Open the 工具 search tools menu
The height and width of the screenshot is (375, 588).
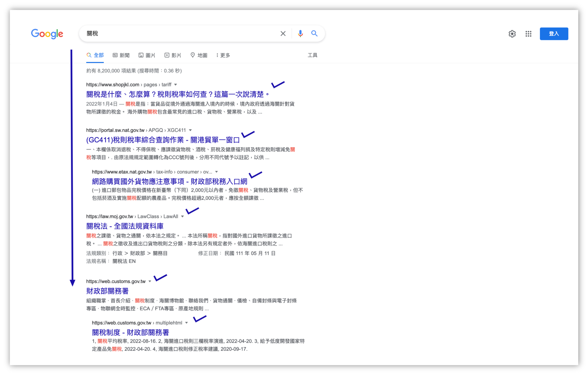coord(313,55)
